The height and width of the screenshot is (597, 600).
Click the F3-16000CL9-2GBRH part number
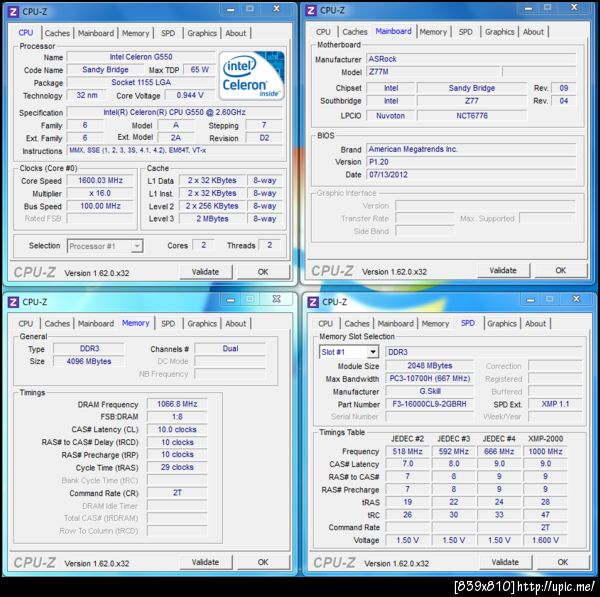pos(429,404)
